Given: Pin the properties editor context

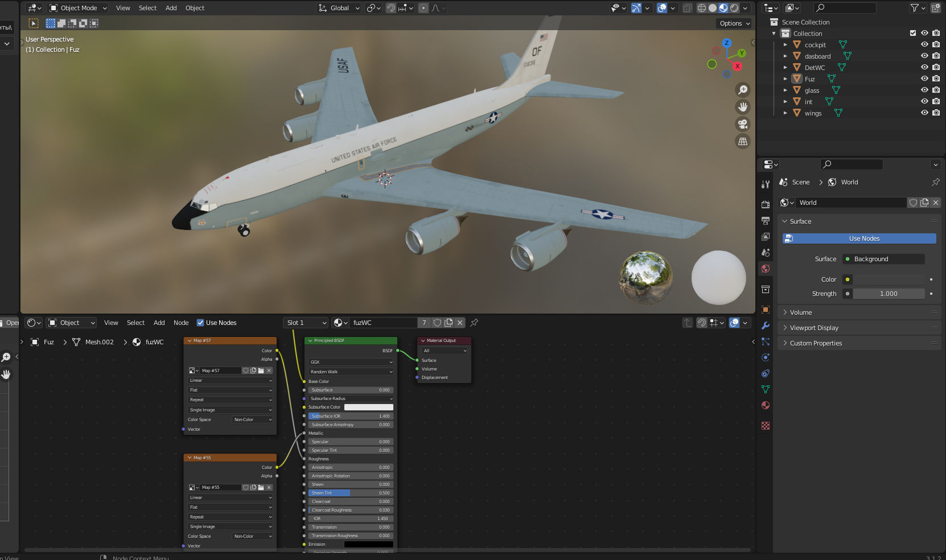Looking at the screenshot, I should [935, 182].
